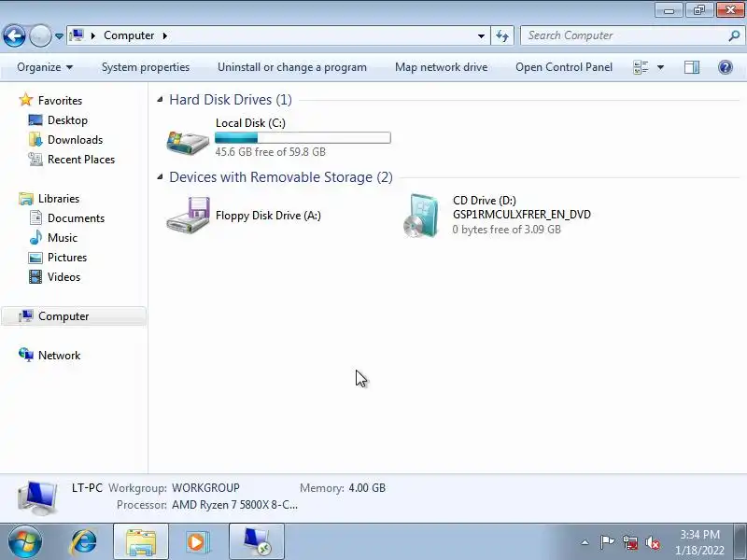Open Desktop in Favorites
This screenshot has width=747, height=560.
click(67, 120)
